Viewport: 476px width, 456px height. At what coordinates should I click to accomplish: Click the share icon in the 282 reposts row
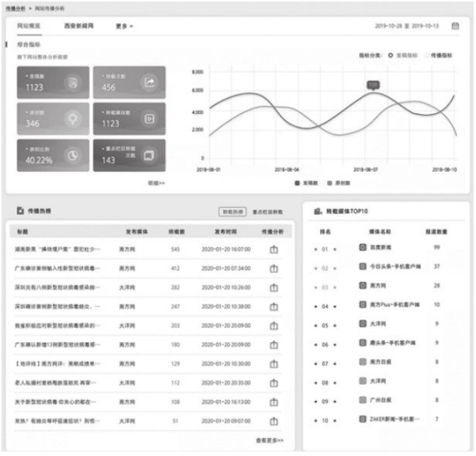274,287
